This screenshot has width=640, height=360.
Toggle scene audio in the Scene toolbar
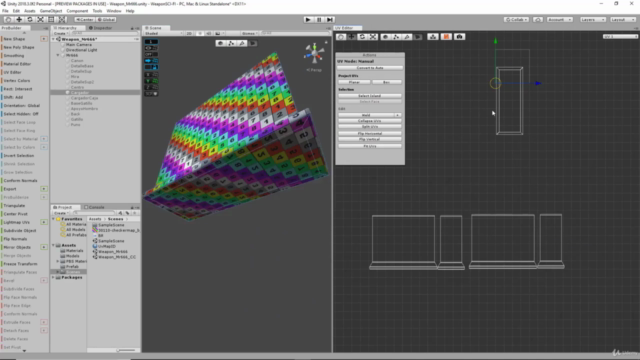pyautogui.click(x=209, y=33)
